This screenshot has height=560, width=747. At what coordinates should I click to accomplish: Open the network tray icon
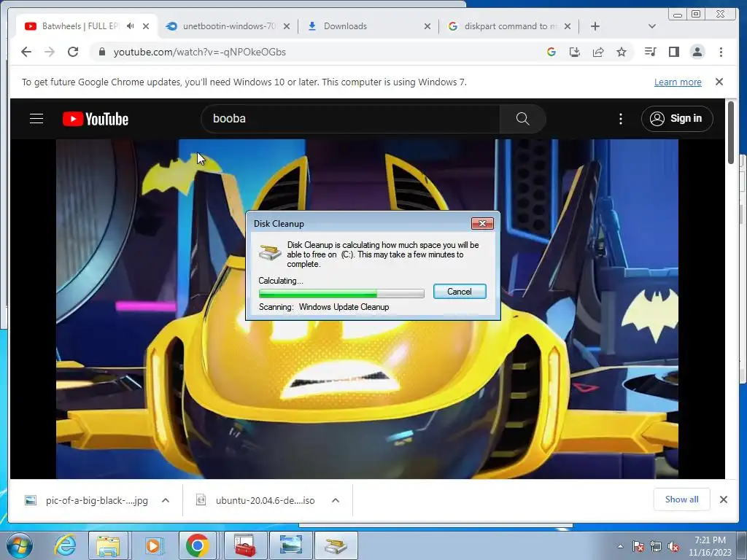pyautogui.click(x=656, y=547)
